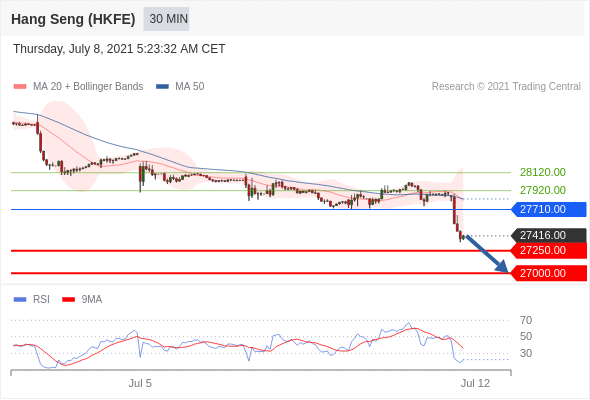
Task: Select the red 27000.00 support label
Action: [x=549, y=273]
